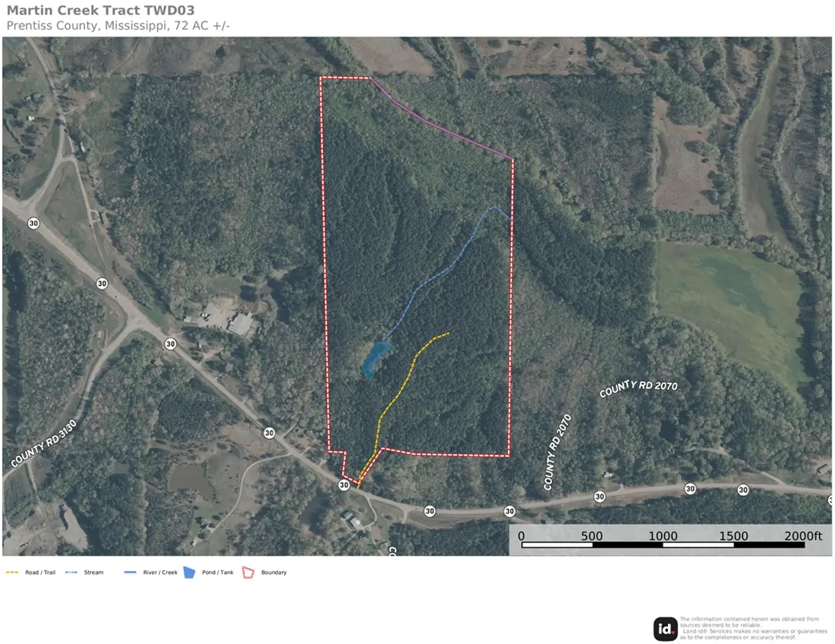Click the yellow dashed Road / Trail legend icon

click(x=13, y=572)
